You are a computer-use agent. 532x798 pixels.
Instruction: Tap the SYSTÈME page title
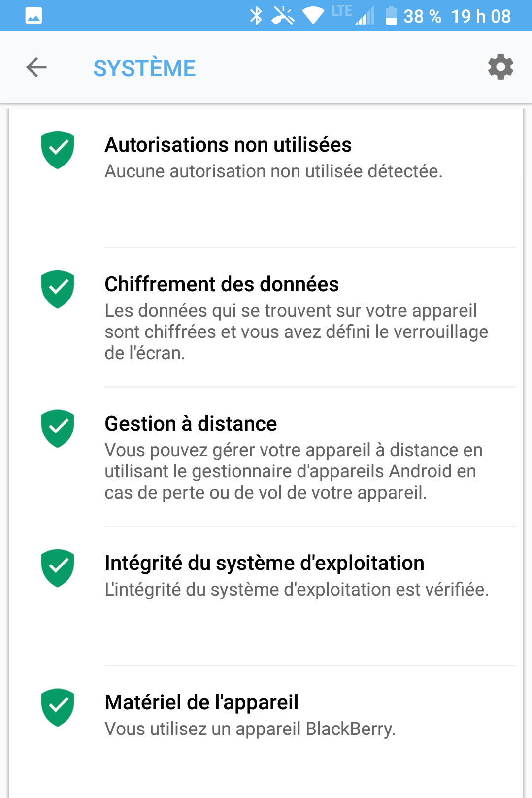point(144,68)
